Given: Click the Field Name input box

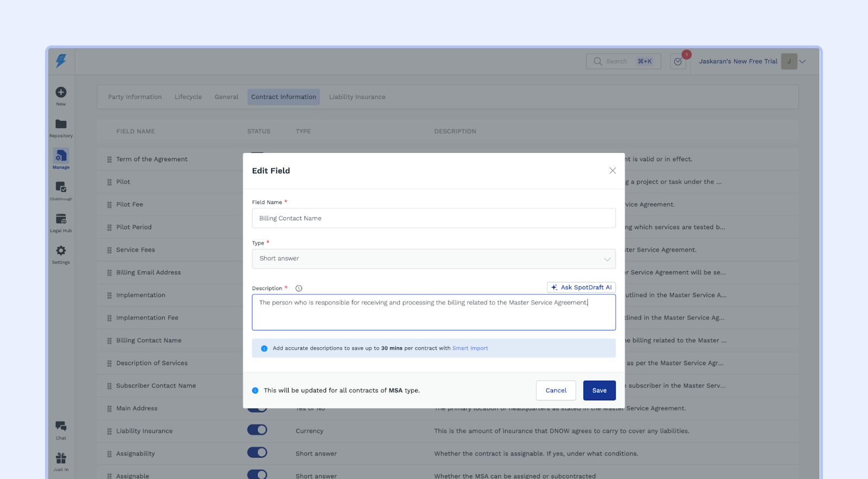Looking at the screenshot, I should coord(433,219).
